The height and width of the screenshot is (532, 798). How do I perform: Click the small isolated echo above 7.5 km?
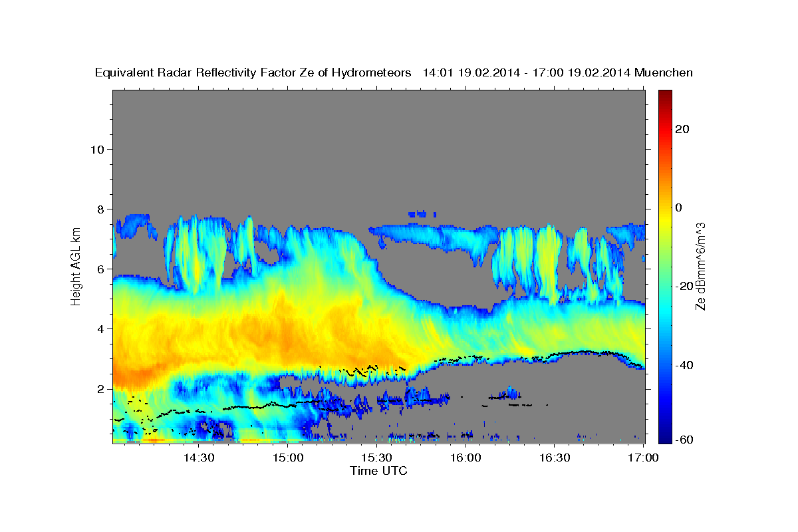click(422, 214)
